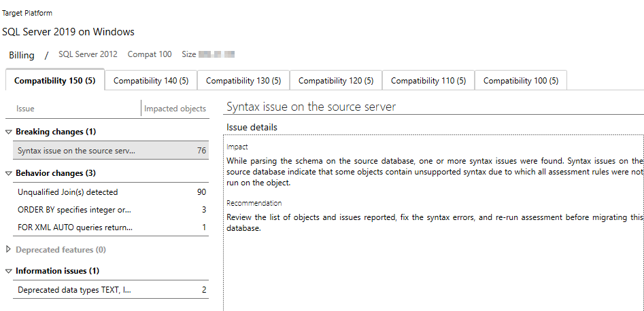Click the Billing database name

22,55
